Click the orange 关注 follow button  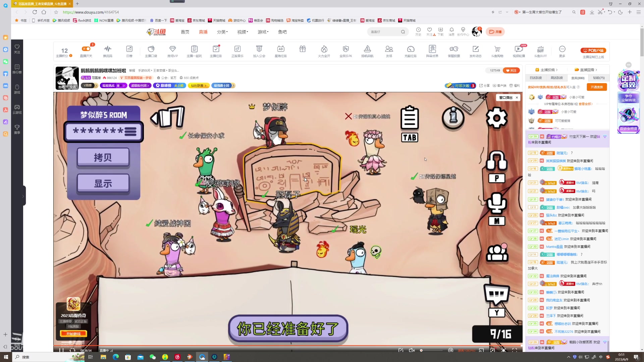click(x=511, y=70)
